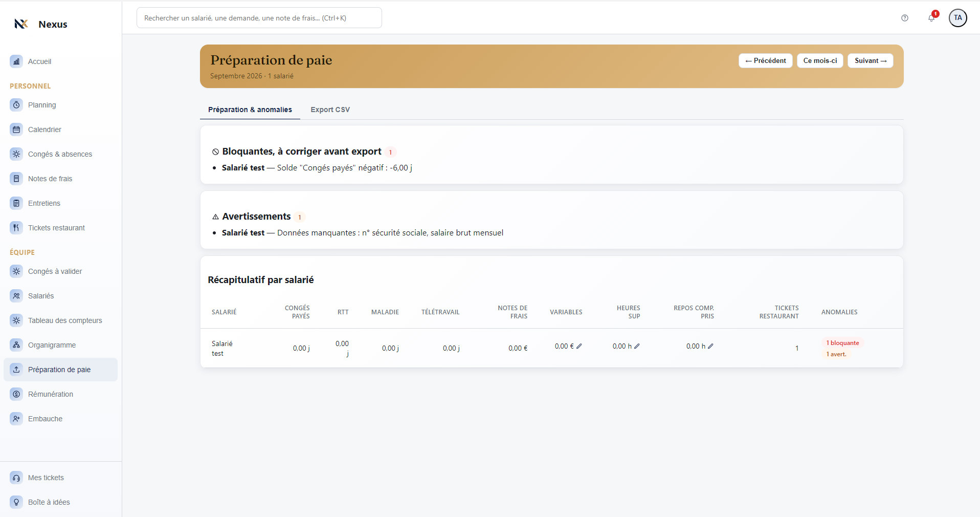The height and width of the screenshot is (517, 980).
Task: Click the Tickets restaurant value 1
Action: click(x=797, y=348)
